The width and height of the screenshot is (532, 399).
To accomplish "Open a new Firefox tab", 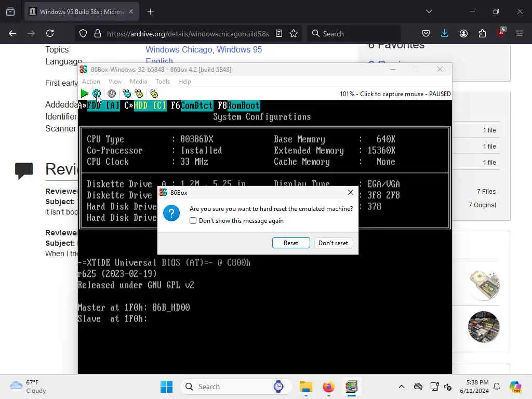I will (x=150, y=12).
